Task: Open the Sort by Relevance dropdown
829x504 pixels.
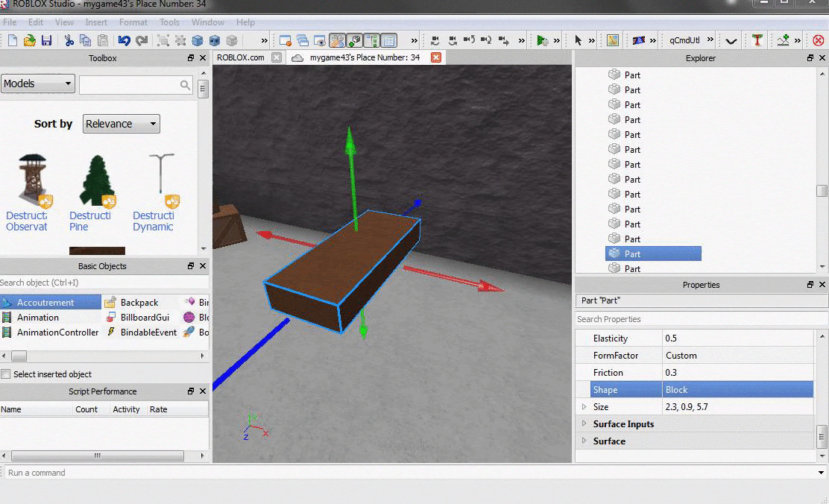Action: pos(121,124)
